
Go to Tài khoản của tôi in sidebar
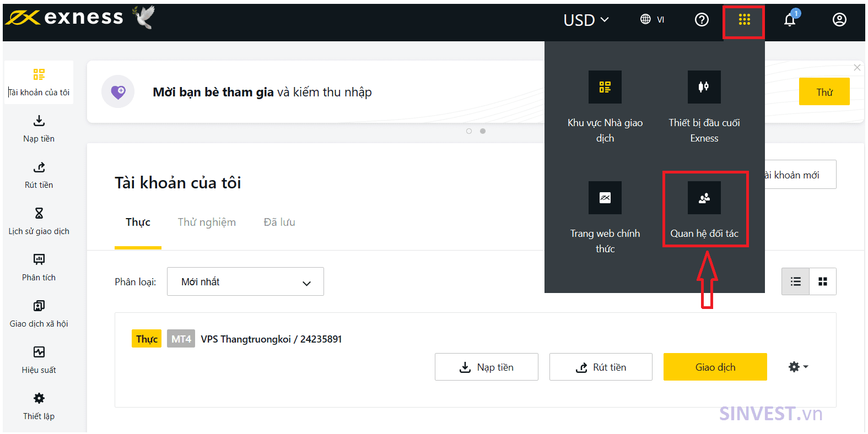point(39,83)
